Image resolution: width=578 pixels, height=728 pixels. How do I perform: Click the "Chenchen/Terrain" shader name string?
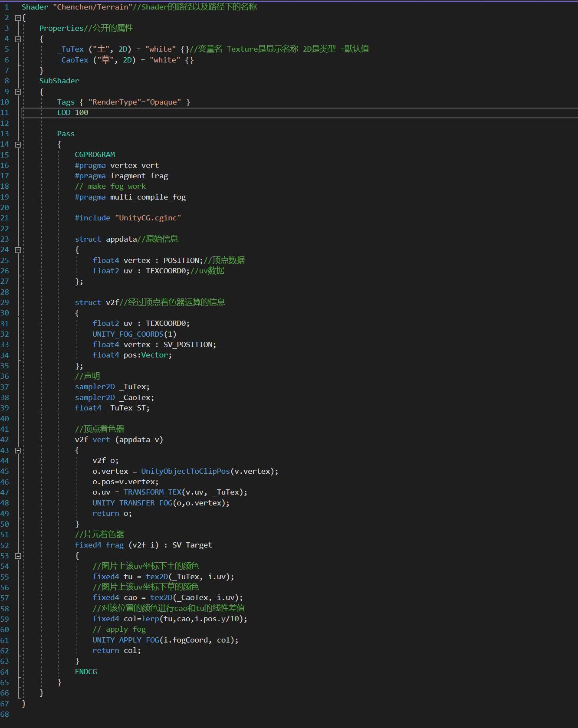[92, 7]
